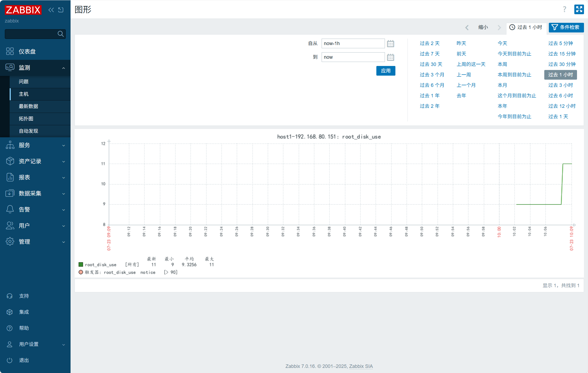Select the 本周到目前为止 time range
The height and width of the screenshot is (373, 588).
tap(514, 75)
